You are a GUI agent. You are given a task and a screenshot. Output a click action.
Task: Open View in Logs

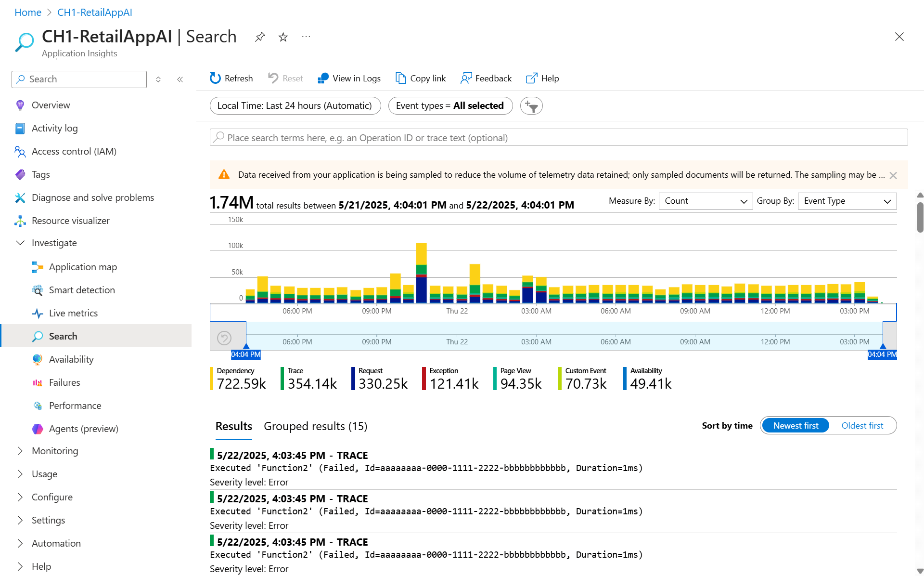tap(349, 79)
